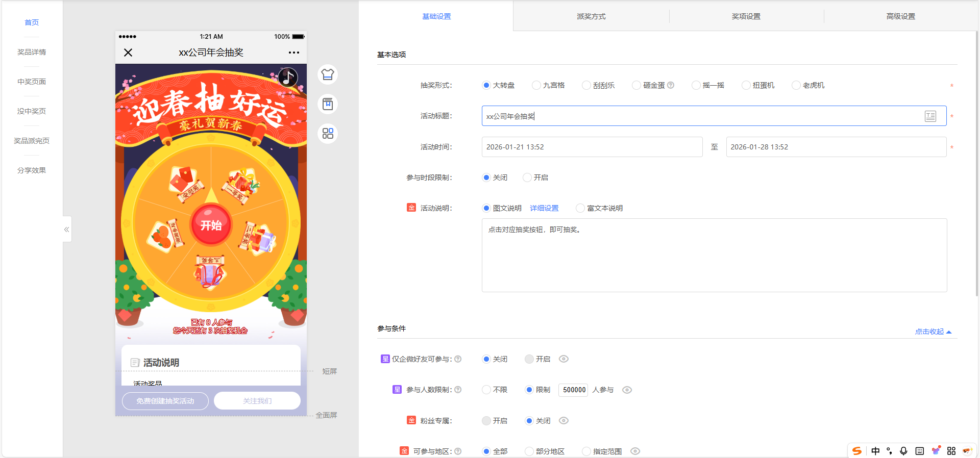Toggle the background music note icon
The image size is (980, 458).
[288, 77]
